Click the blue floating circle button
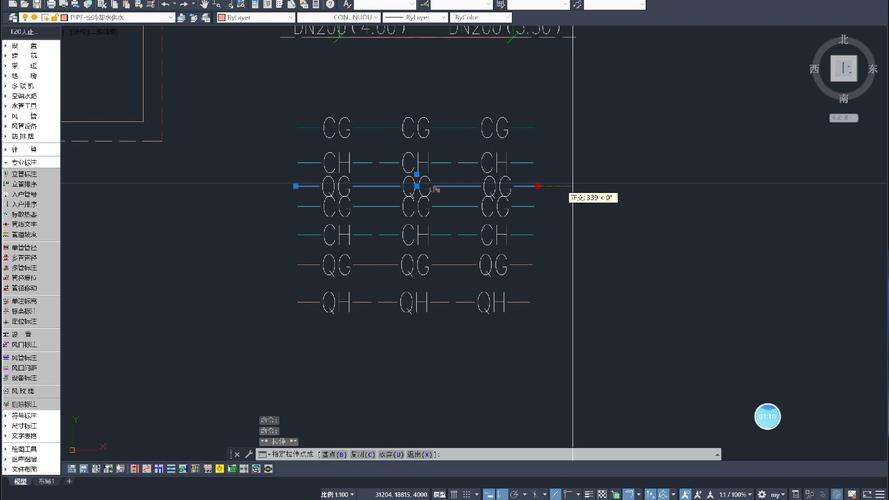The image size is (889, 500). pos(767,416)
